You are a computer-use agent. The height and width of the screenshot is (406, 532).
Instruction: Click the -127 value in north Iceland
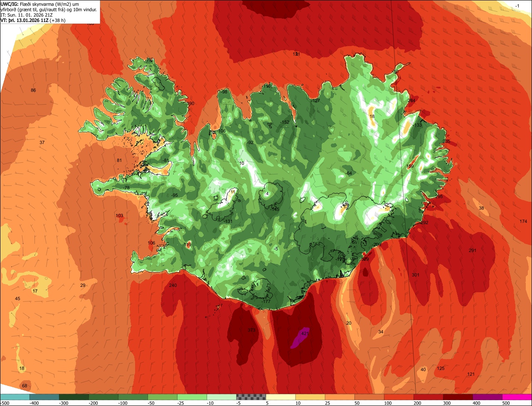(315, 100)
